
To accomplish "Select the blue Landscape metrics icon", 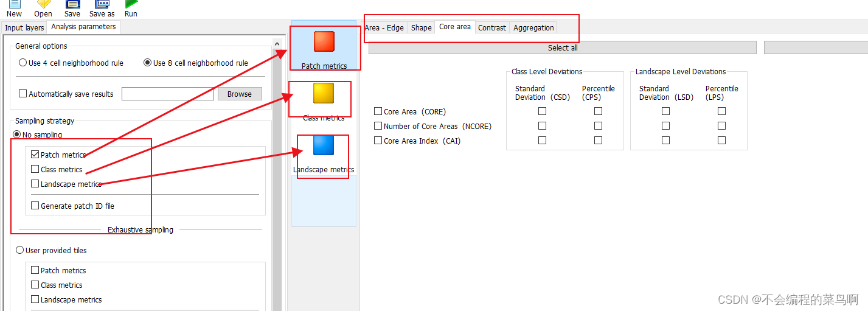I will (324, 145).
